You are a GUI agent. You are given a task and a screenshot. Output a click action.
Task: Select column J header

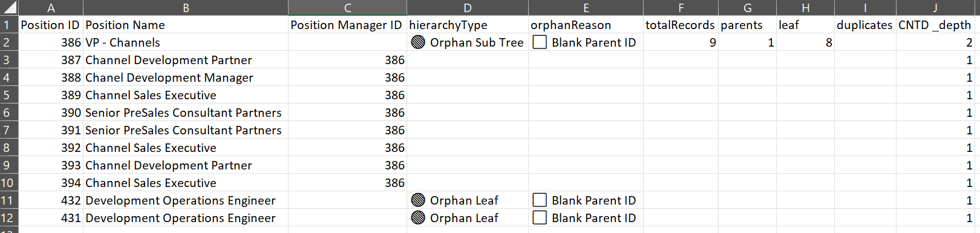click(x=935, y=8)
